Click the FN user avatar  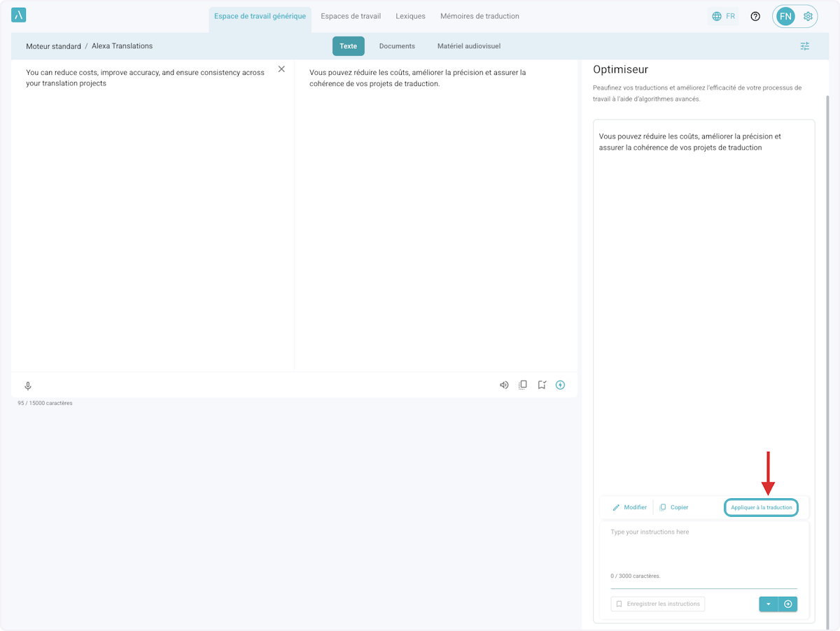[x=785, y=16]
